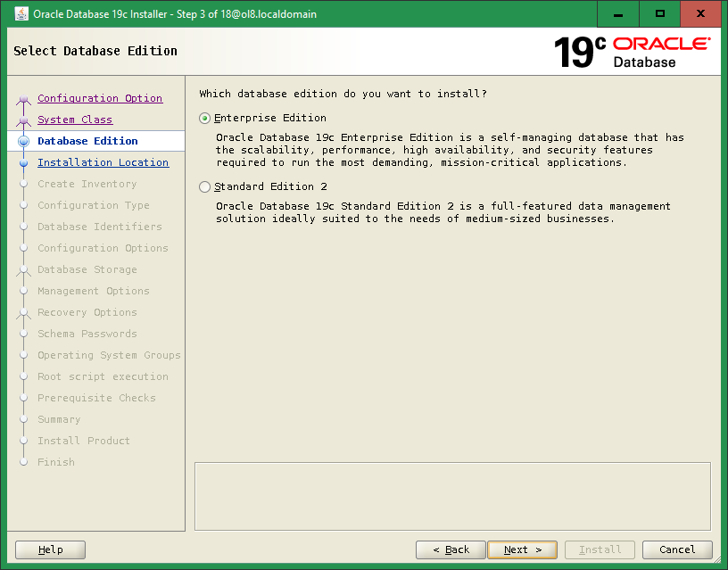Click the grayed-out Install button
The height and width of the screenshot is (570, 728).
tap(600, 549)
